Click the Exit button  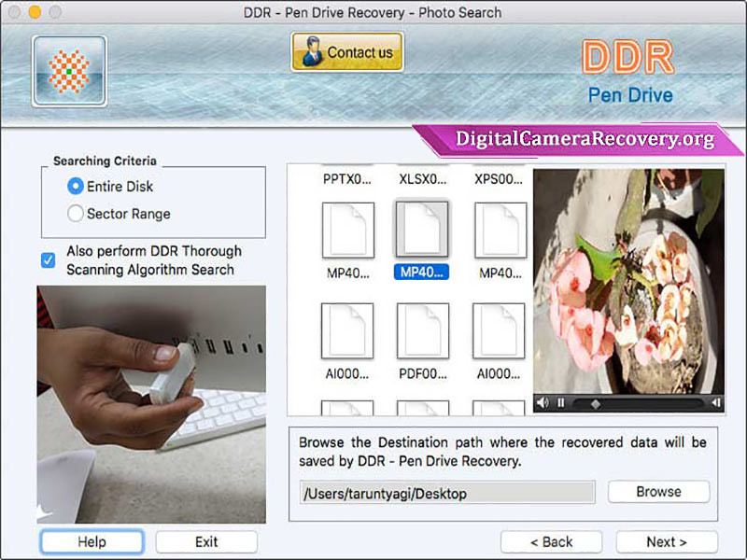point(206,542)
